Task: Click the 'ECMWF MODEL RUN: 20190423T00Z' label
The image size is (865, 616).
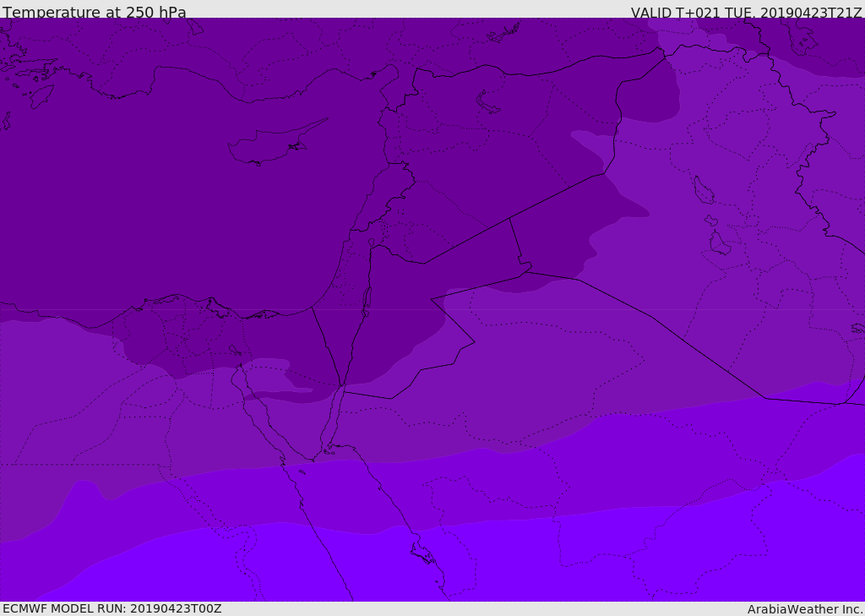Action: pyautogui.click(x=112, y=608)
